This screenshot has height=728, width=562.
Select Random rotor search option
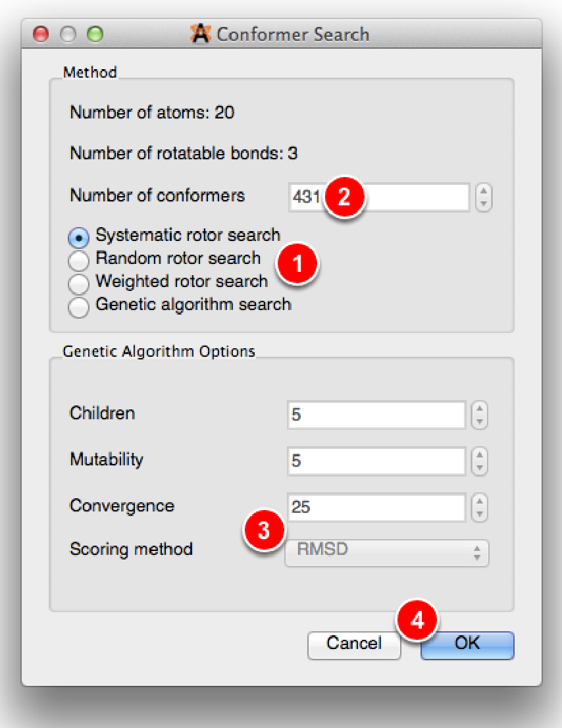tap(79, 261)
